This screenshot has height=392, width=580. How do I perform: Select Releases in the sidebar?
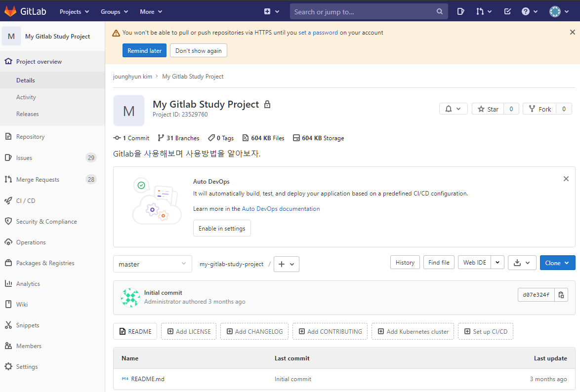[x=27, y=114]
